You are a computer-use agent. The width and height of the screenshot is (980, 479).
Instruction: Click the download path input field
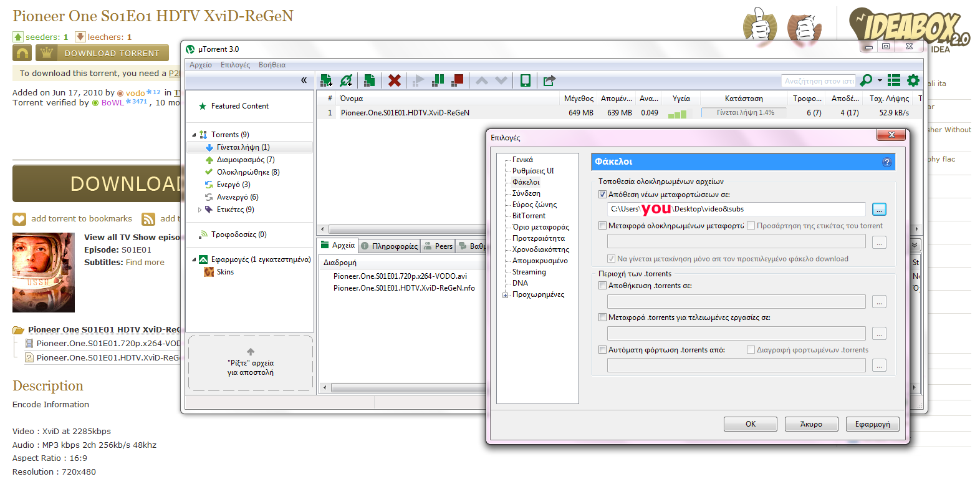pyautogui.click(x=736, y=209)
